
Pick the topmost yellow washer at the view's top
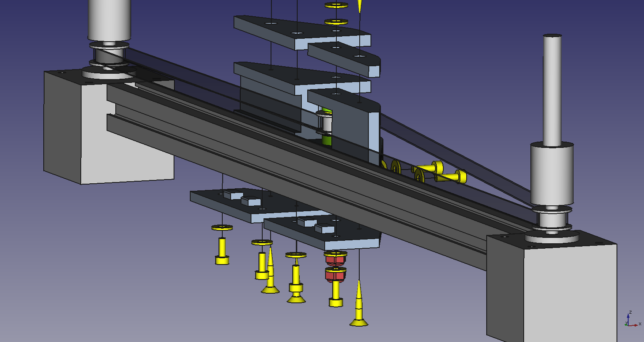[336, 5]
